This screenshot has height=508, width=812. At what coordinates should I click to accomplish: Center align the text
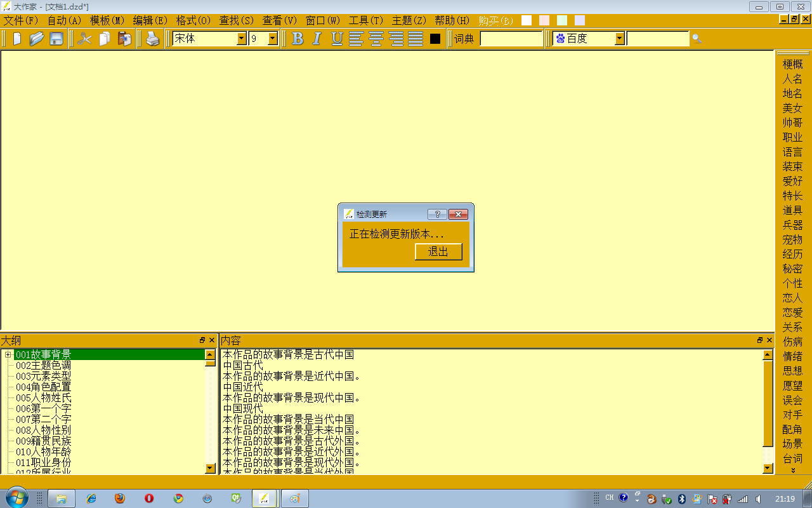coord(377,39)
